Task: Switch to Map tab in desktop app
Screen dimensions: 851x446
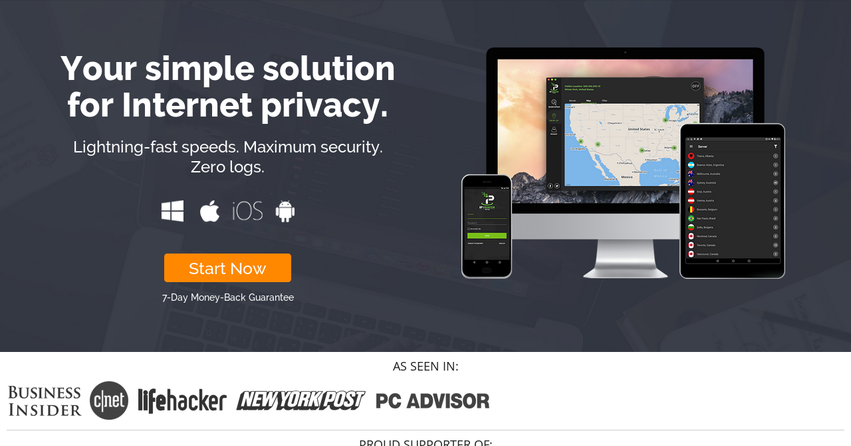Action: tap(588, 100)
